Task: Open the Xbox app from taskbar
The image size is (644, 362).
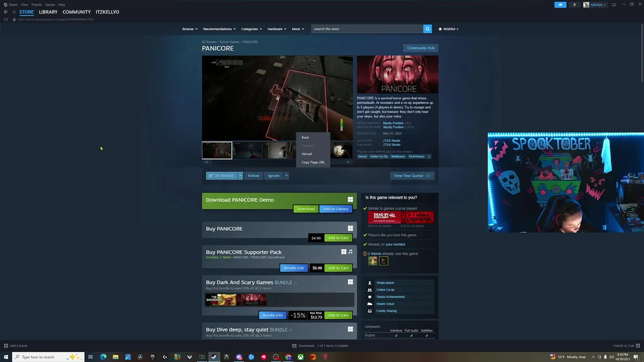Action: point(300,357)
